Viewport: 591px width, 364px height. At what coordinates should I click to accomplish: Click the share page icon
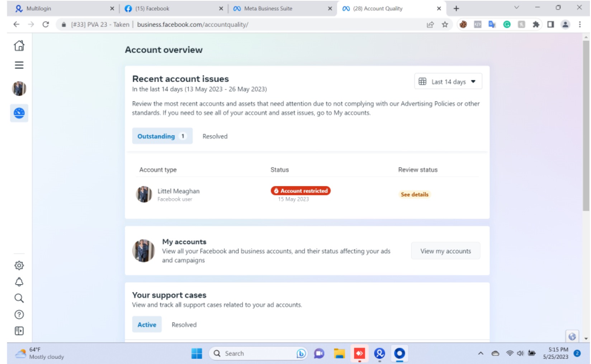[430, 24]
